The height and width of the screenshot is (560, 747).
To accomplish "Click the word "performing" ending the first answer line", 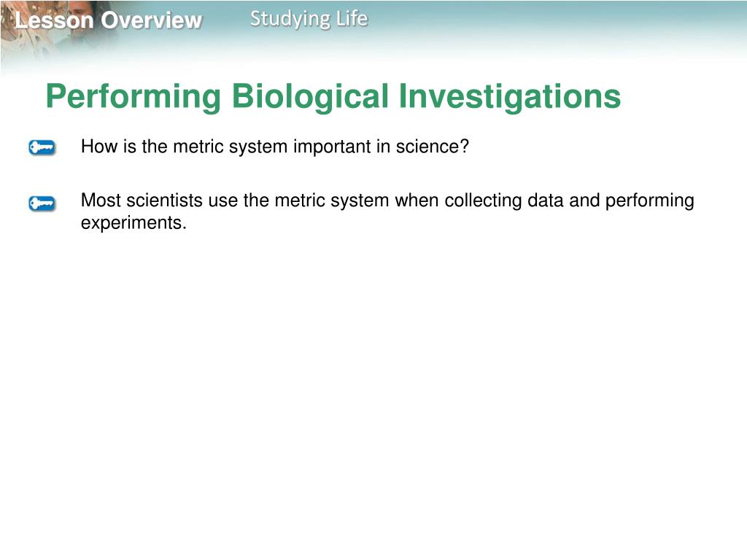I will click(x=650, y=201).
